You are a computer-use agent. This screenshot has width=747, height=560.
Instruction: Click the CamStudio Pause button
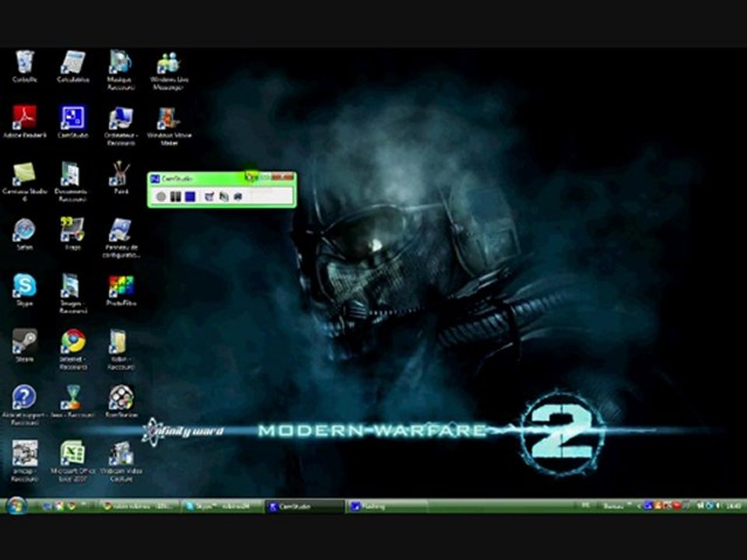(175, 196)
